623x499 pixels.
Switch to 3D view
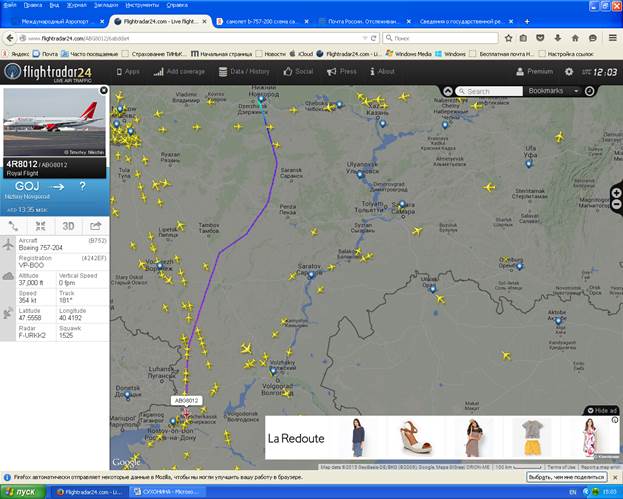click(68, 226)
